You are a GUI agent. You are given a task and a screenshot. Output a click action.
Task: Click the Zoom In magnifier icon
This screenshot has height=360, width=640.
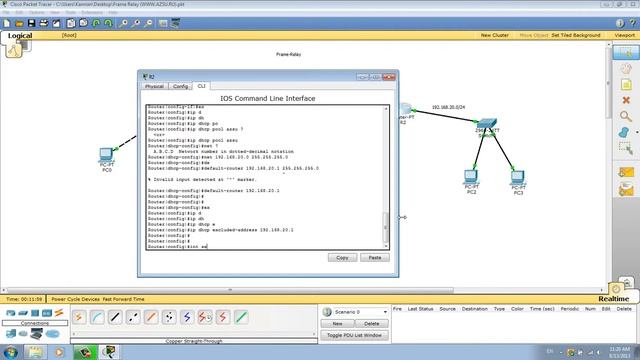[123, 23]
